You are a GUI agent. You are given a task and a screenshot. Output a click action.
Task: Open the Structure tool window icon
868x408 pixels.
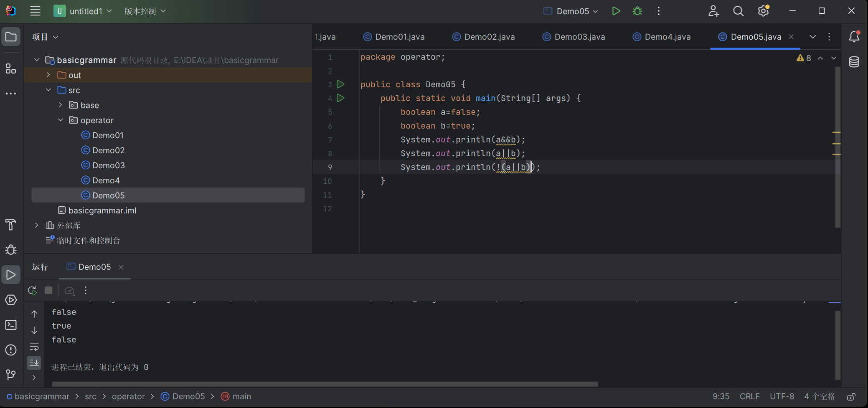tap(11, 68)
